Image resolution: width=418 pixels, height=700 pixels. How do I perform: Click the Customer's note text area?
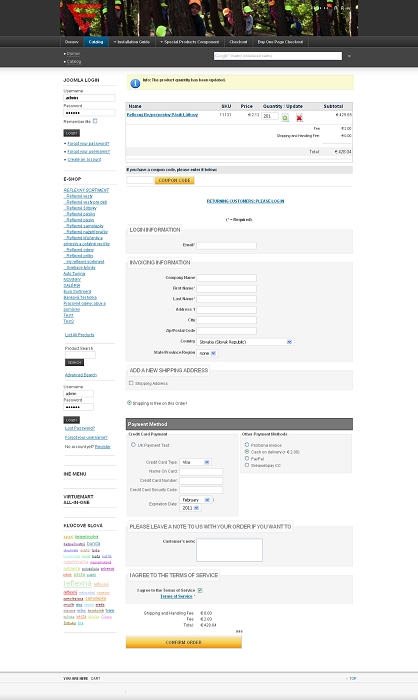click(x=230, y=550)
